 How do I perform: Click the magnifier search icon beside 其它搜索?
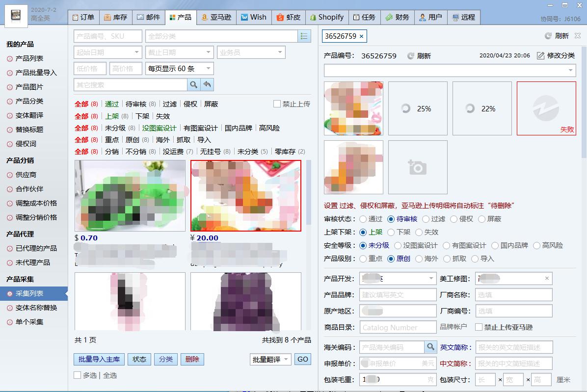coord(194,85)
